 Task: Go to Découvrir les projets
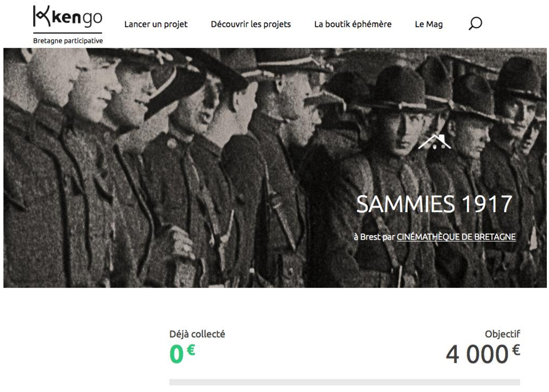point(251,24)
